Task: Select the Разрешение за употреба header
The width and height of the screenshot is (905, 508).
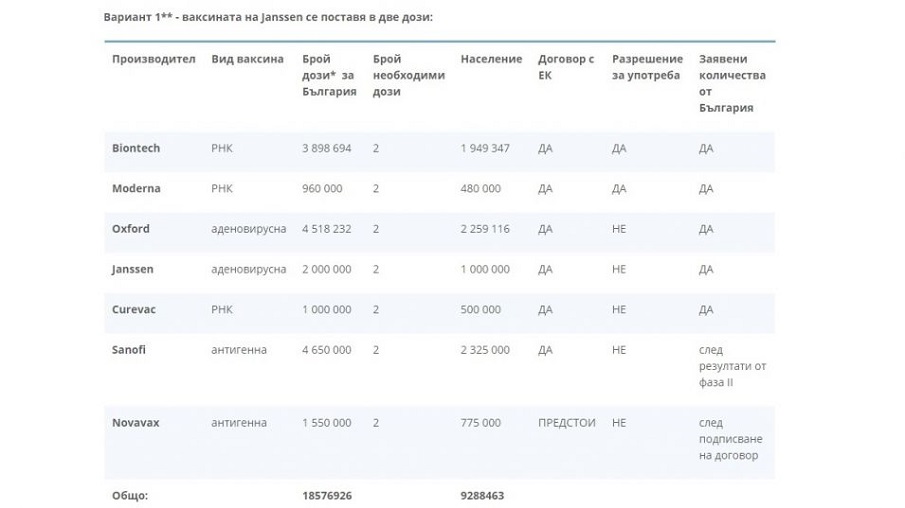Action: click(647, 67)
